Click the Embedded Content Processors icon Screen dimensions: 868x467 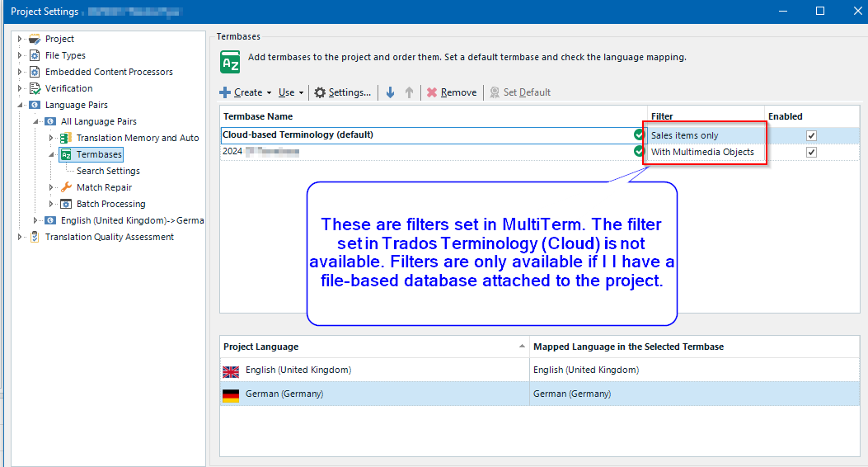coord(35,72)
